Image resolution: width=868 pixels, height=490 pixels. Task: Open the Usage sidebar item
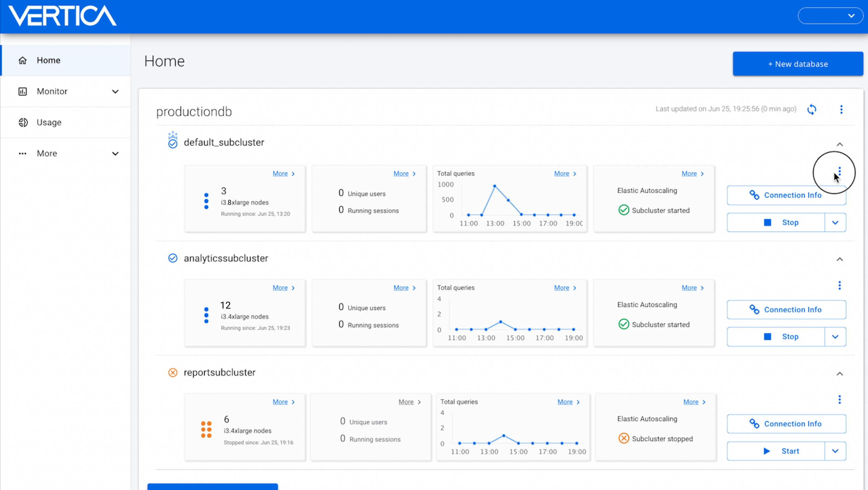[x=49, y=122]
